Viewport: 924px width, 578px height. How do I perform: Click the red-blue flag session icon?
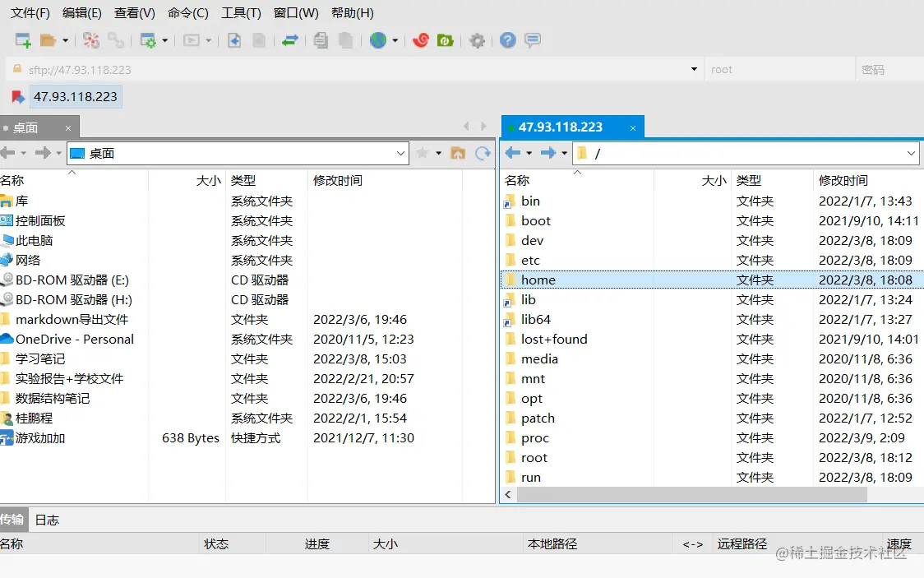click(18, 97)
